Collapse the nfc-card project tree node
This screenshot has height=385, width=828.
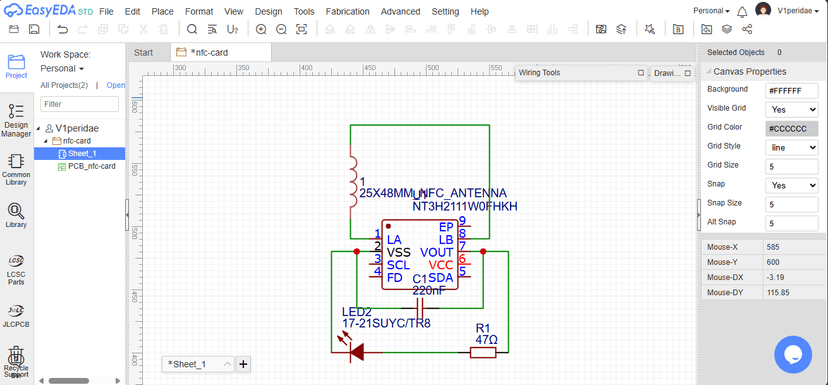pos(45,141)
